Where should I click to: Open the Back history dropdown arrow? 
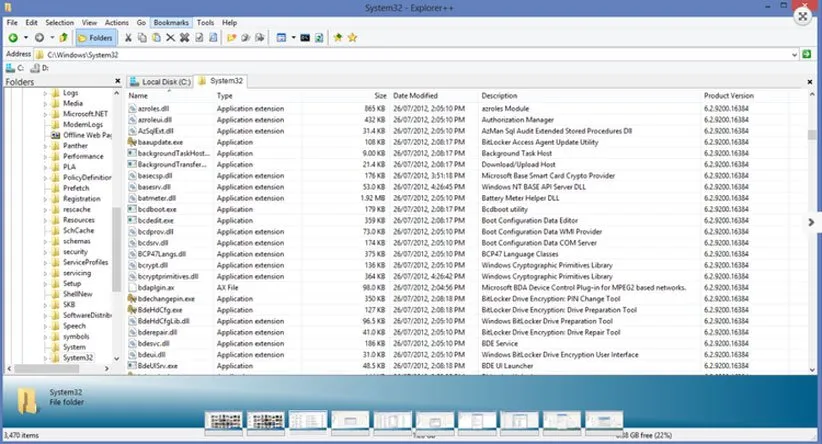pyautogui.click(x=24, y=37)
